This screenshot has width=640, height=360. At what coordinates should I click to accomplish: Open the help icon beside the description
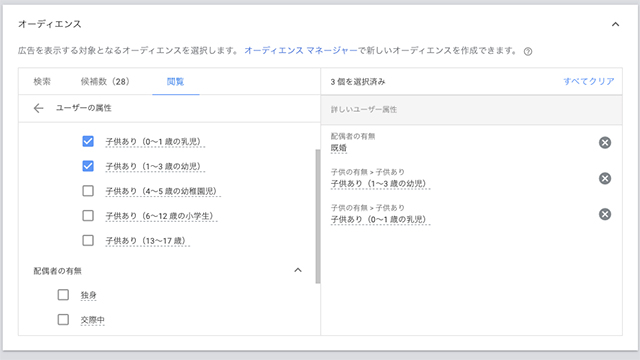528,51
